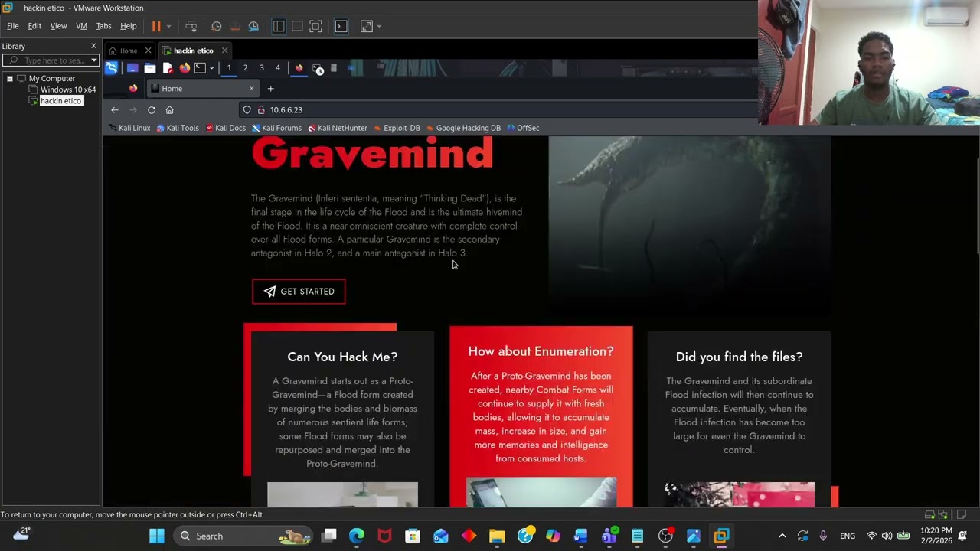Launch Firefox from the Kali panel
Image resolution: width=980 pixels, height=551 pixels.
pyautogui.click(x=185, y=68)
